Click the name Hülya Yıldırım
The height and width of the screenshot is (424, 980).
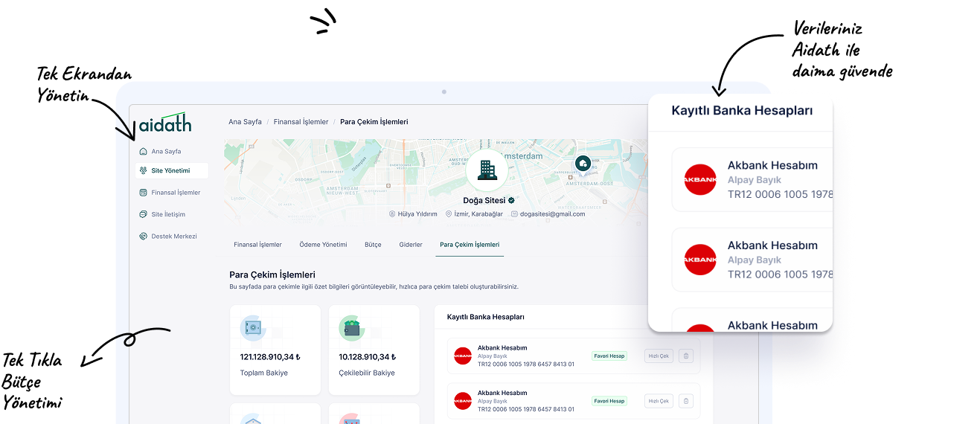(417, 214)
